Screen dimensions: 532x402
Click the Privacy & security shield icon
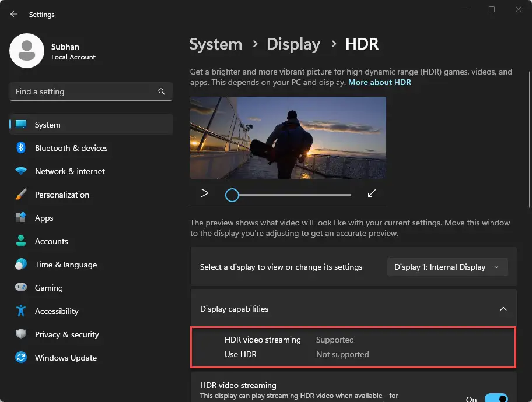pos(21,334)
